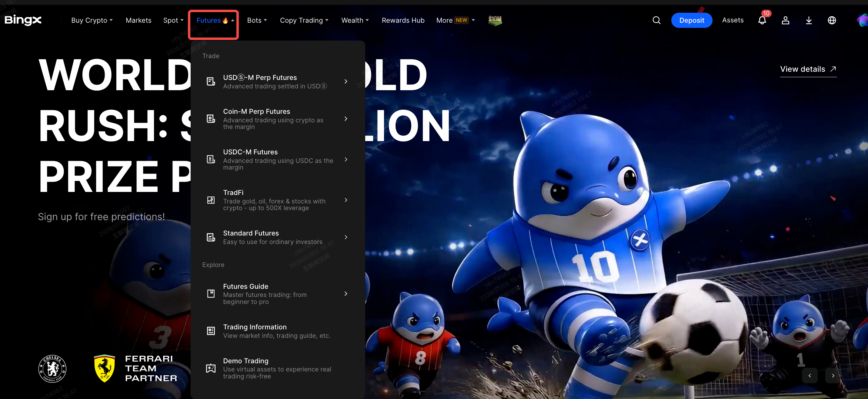Open the notifications bell

point(762,20)
